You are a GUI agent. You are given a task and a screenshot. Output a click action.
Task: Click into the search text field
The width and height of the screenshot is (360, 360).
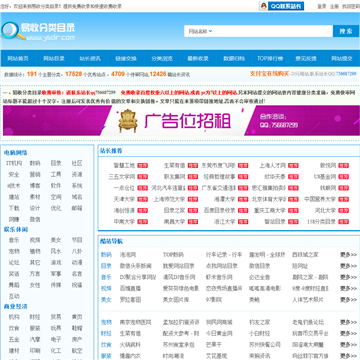pyautogui.click(x=273, y=31)
